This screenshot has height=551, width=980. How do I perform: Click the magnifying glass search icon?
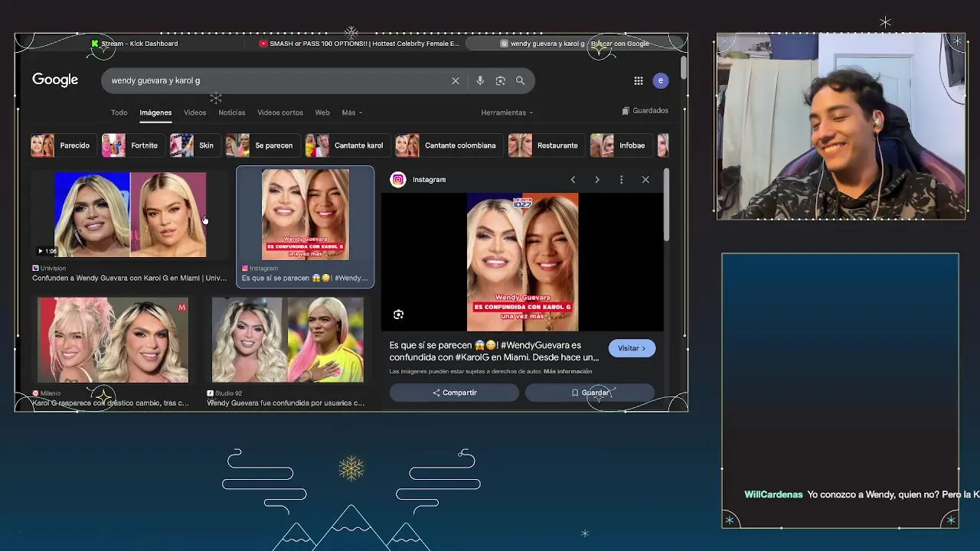[520, 80]
